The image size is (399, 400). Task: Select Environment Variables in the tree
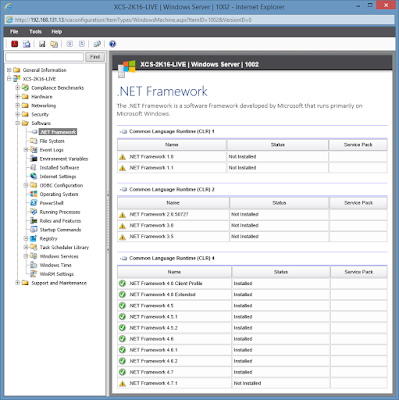coord(64,159)
